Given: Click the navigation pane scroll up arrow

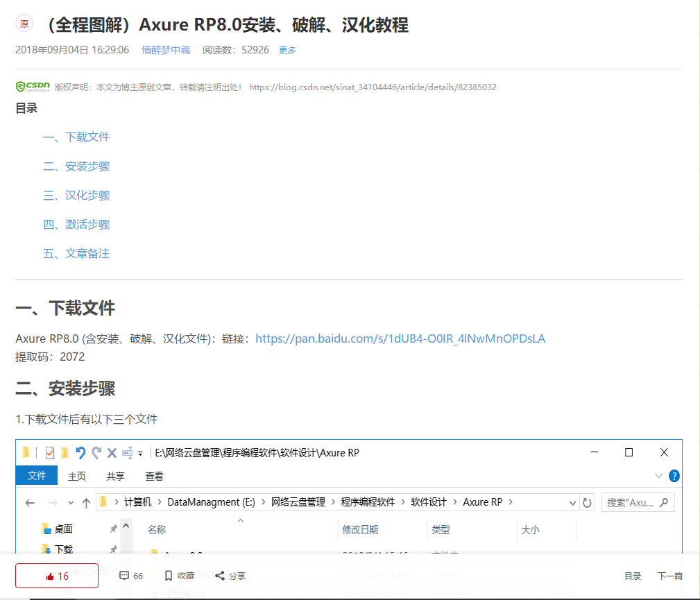Looking at the screenshot, I should click(x=126, y=526).
